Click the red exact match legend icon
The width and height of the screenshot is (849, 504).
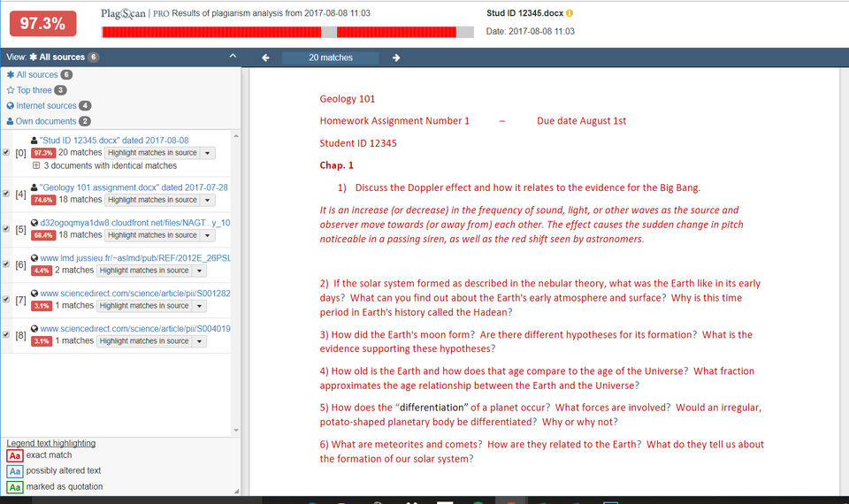(x=15, y=456)
